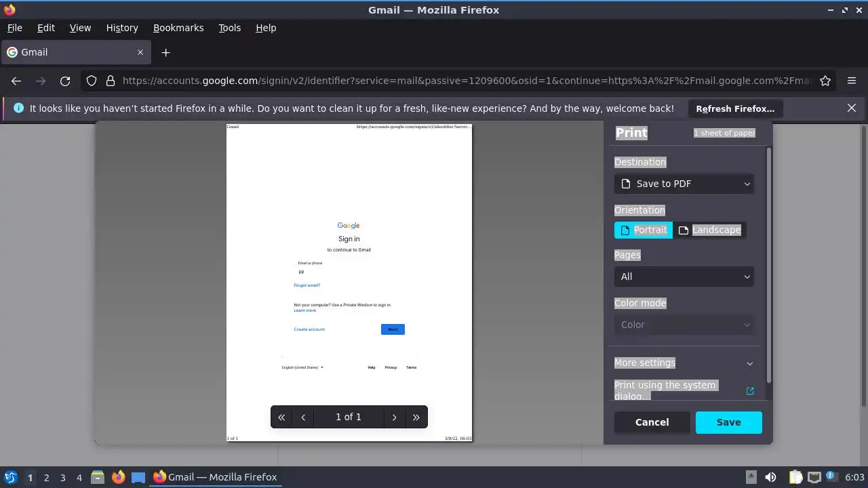Open a new tab with plus icon
The height and width of the screenshot is (488, 868).
(165, 52)
